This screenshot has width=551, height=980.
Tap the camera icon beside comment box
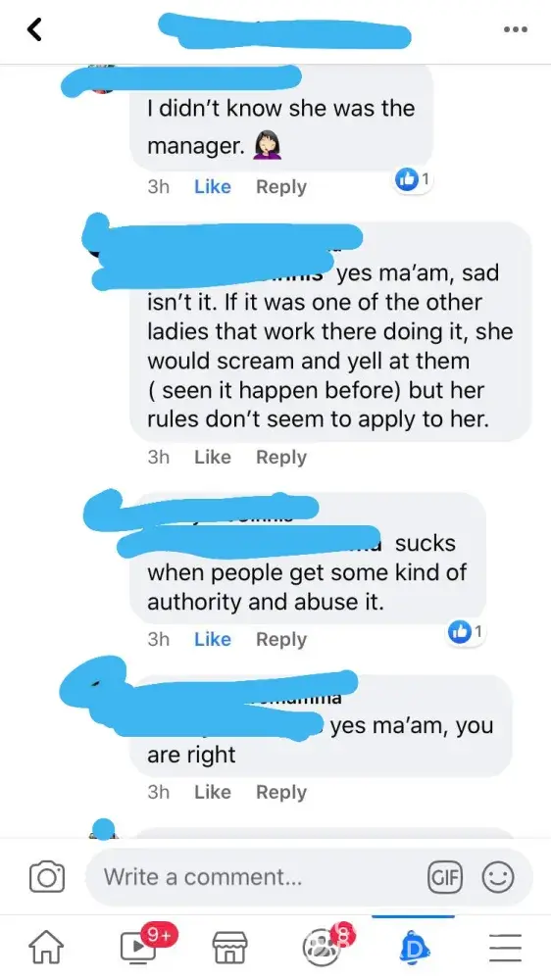pos(47,877)
